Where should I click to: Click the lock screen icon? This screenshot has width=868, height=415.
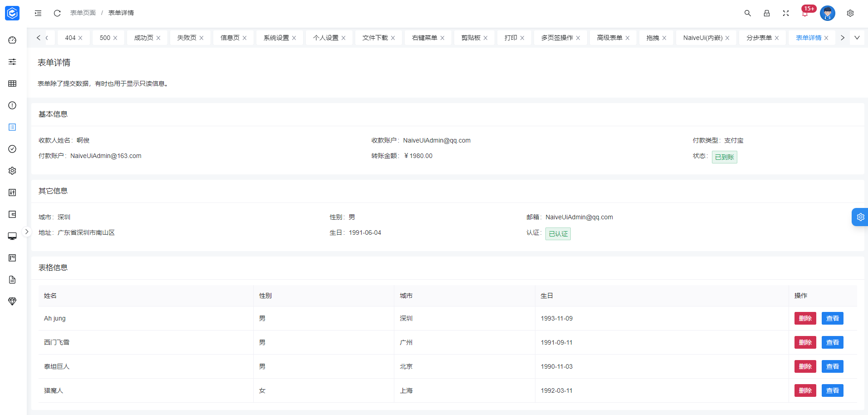766,13
